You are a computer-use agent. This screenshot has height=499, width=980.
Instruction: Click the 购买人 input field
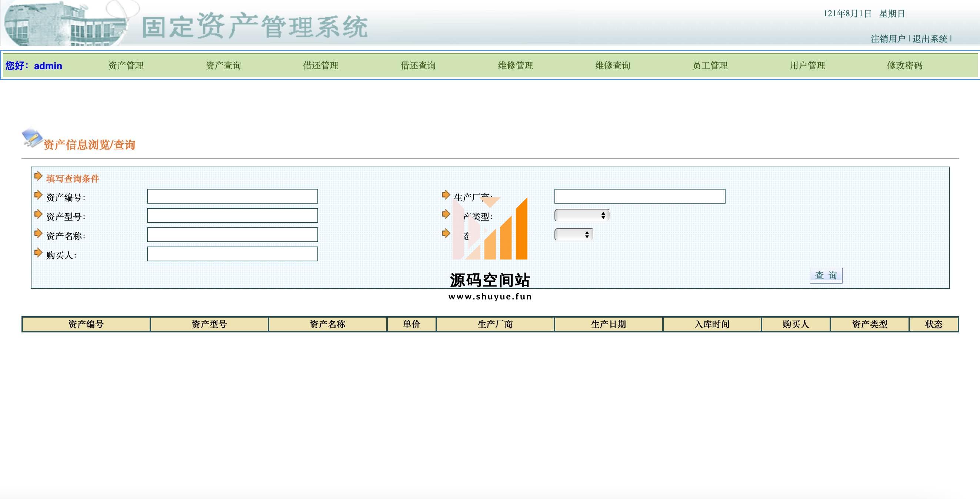tap(233, 254)
